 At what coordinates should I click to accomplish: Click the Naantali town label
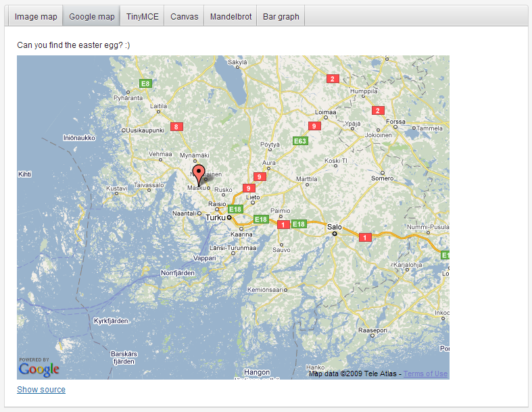184,213
